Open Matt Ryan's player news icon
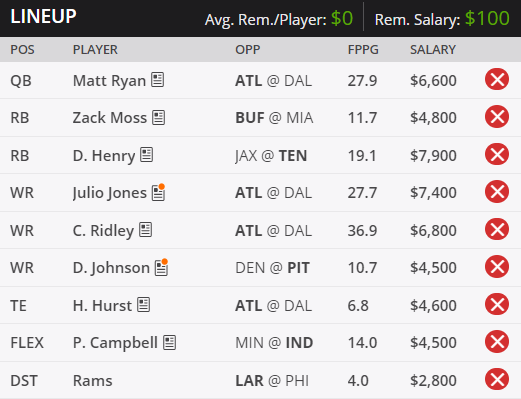The height and width of the screenshot is (399, 521). [x=157, y=80]
